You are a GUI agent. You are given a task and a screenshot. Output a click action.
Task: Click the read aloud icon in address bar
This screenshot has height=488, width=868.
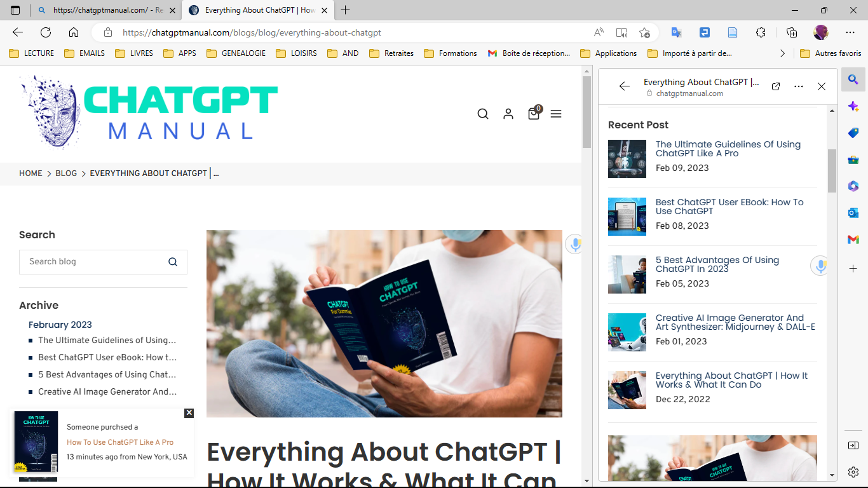(x=599, y=32)
